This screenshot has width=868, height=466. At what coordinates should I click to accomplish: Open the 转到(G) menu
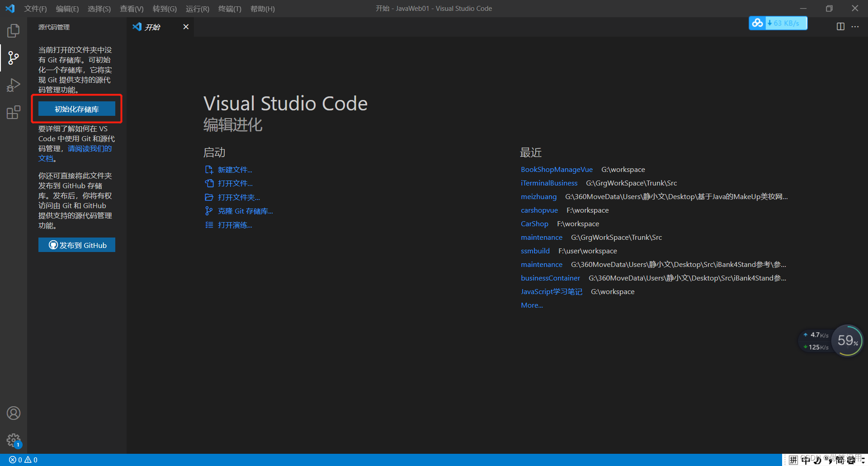tap(165, 9)
